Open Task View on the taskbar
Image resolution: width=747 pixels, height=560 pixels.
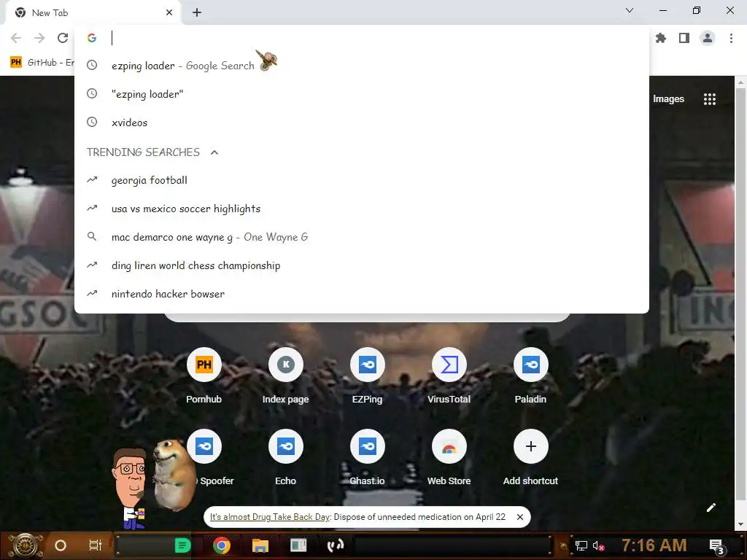(96, 545)
